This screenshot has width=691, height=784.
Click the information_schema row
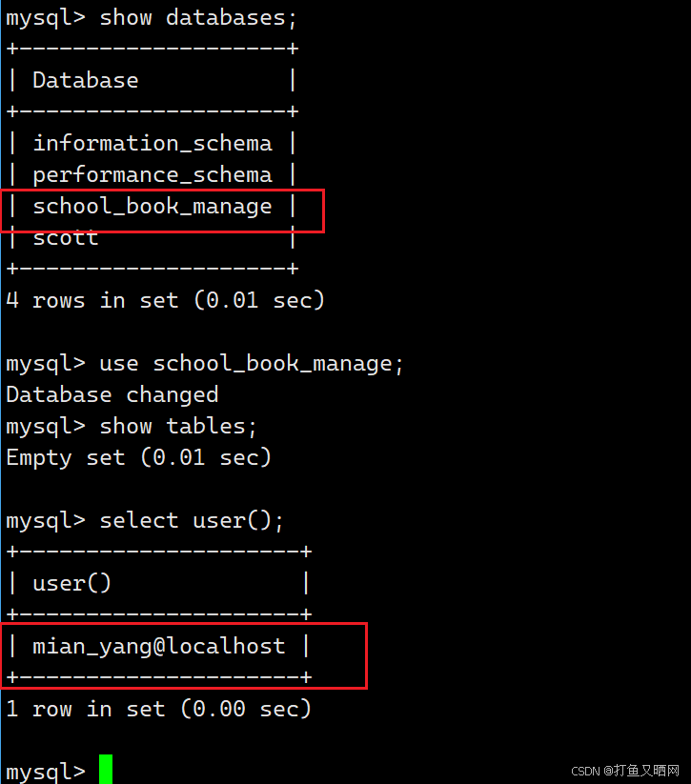(x=152, y=144)
